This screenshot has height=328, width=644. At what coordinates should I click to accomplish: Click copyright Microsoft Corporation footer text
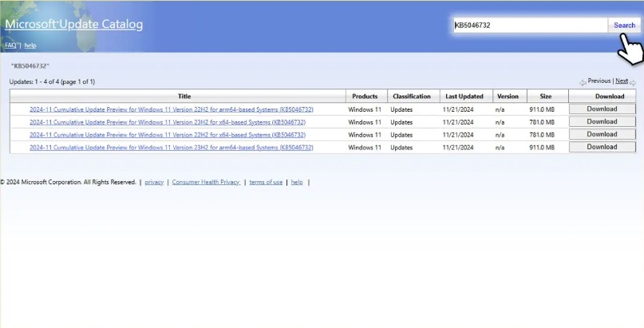[x=68, y=182]
